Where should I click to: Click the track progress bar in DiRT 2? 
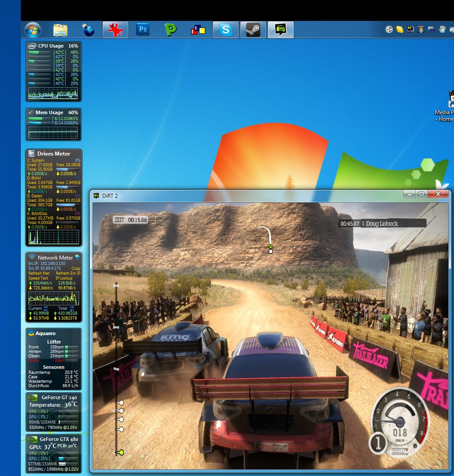116,369
